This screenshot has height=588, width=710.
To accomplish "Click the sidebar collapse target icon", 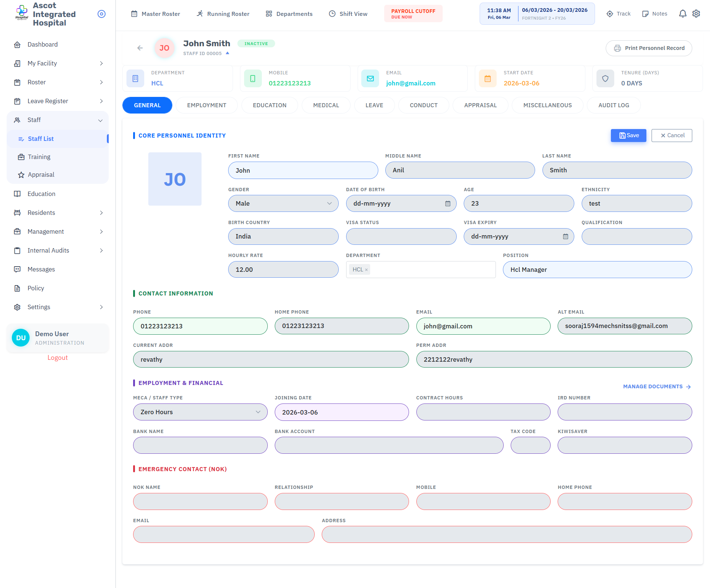I will coord(101,14).
